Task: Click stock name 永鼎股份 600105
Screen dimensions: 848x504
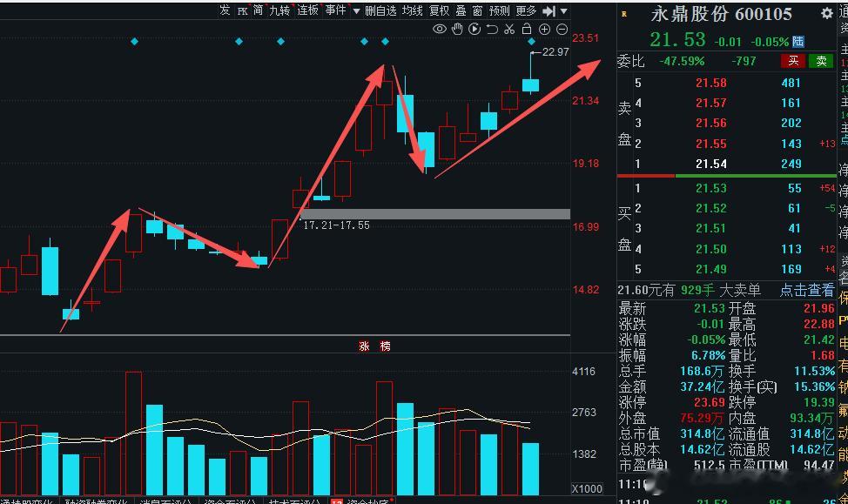Action: click(x=722, y=15)
